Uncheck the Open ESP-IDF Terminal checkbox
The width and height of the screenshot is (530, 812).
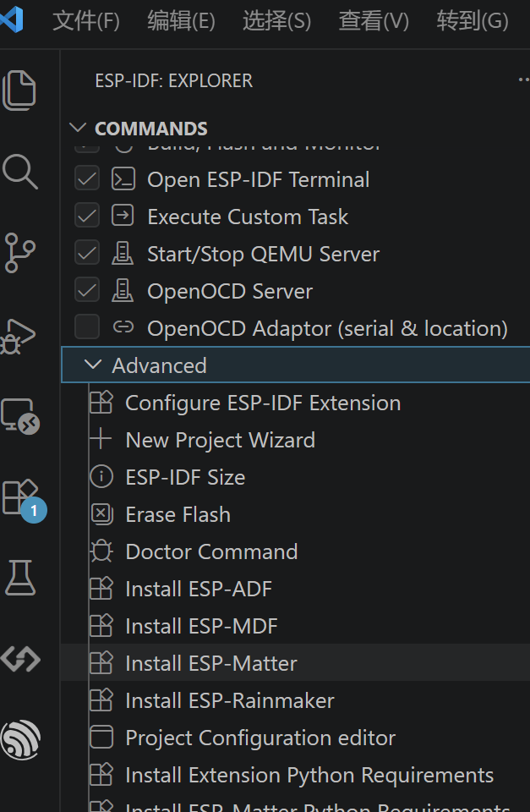point(87,179)
